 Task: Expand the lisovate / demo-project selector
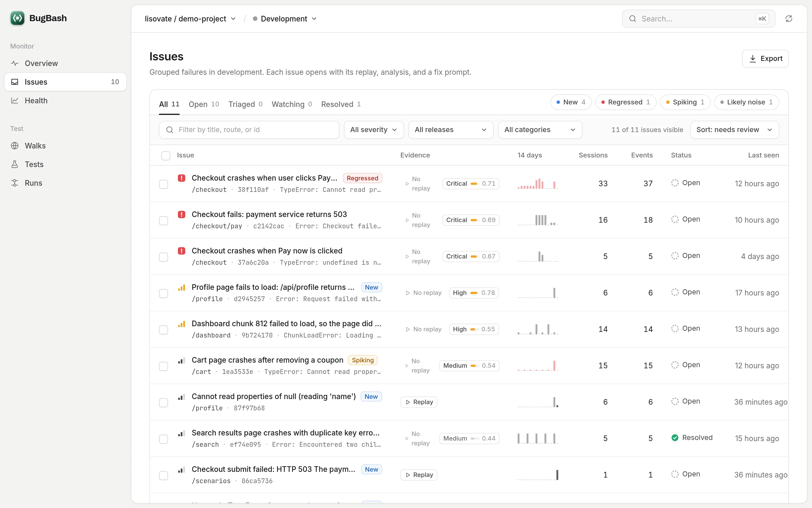[x=190, y=19]
